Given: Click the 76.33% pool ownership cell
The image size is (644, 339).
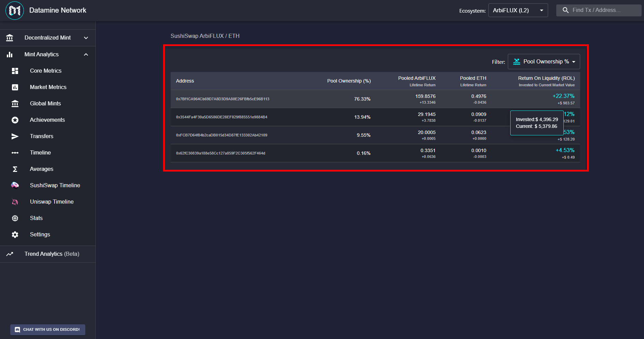Looking at the screenshot, I should click(362, 99).
